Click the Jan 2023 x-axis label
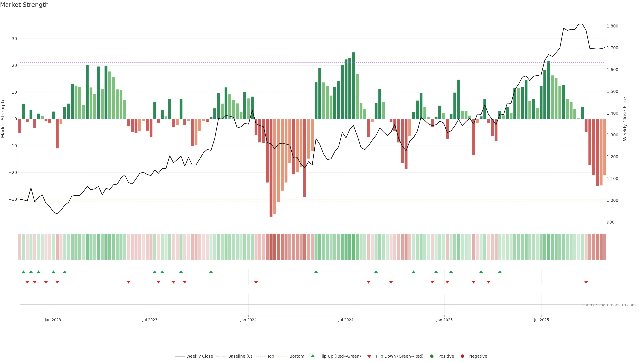Screen dimensions: 644x362 tap(53, 320)
